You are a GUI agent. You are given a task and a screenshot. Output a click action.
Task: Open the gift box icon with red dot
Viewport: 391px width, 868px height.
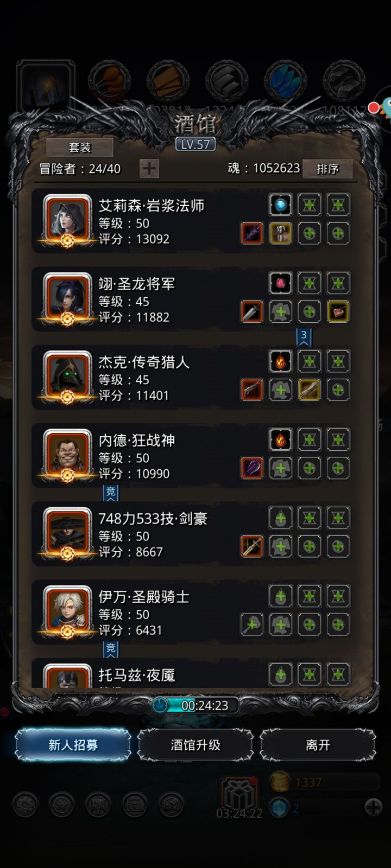tap(238, 795)
